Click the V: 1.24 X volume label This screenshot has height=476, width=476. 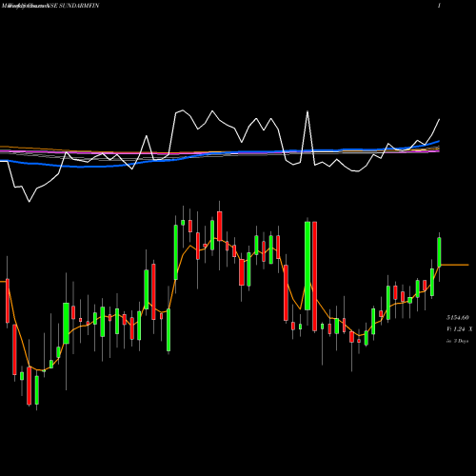coord(460,329)
